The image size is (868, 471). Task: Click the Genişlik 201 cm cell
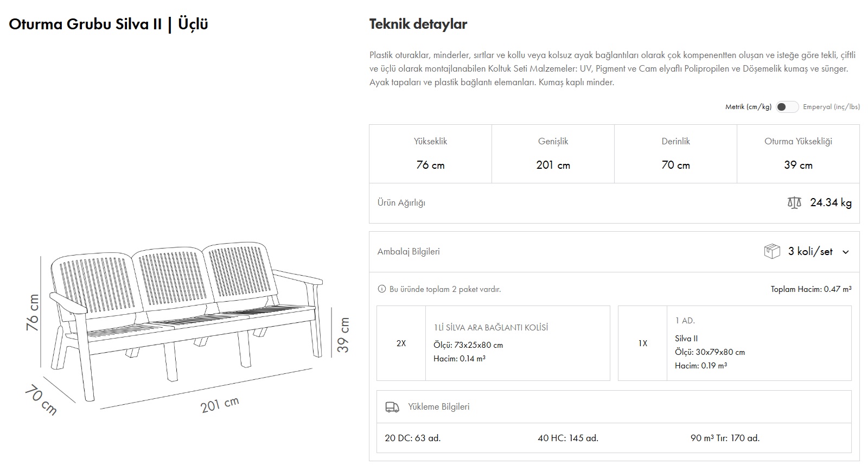click(x=553, y=154)
